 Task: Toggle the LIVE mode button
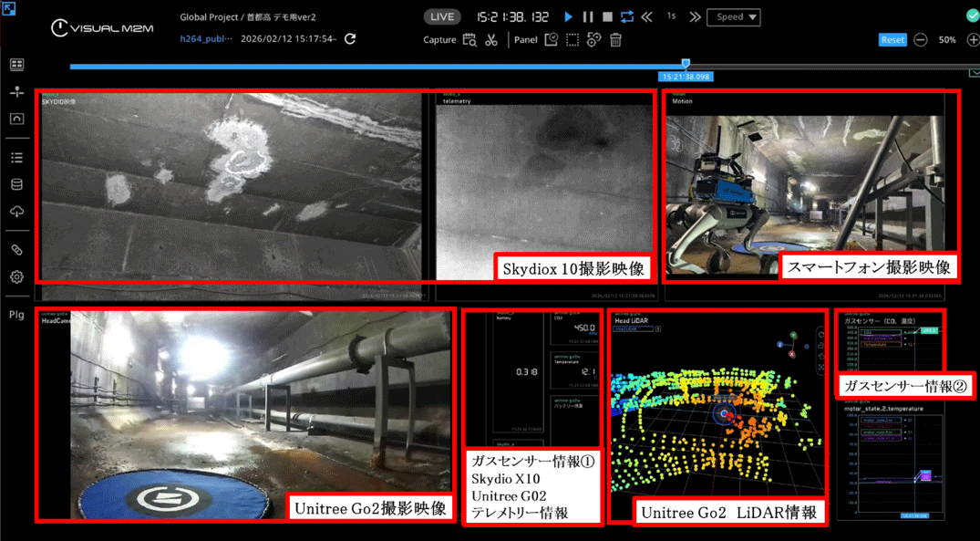[442, 17]
